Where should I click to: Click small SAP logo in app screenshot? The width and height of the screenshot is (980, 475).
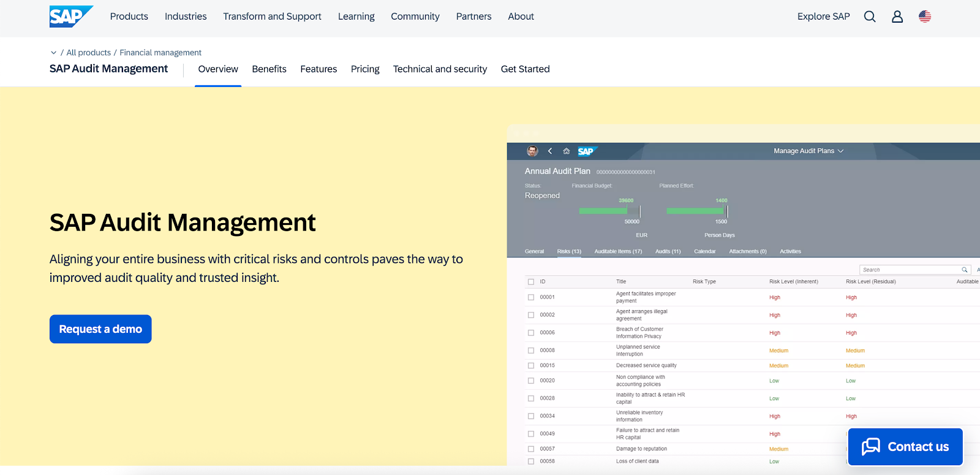(587, 151)
